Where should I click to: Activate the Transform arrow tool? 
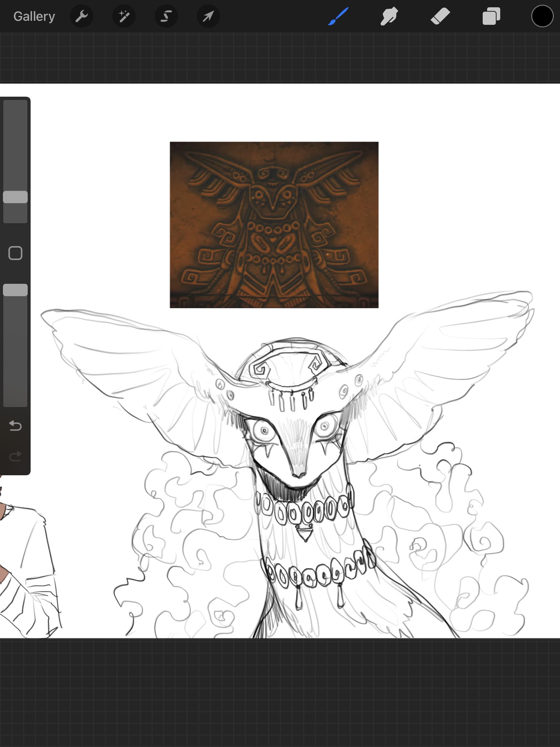208,16
